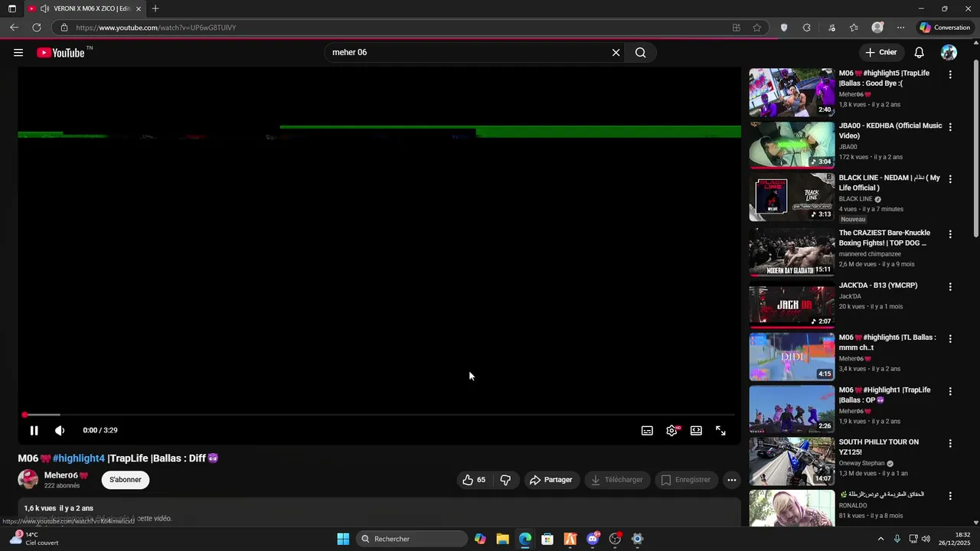
Task: Open 'BLACK LINE - NEDAM' video title
Action: (889, 182)
